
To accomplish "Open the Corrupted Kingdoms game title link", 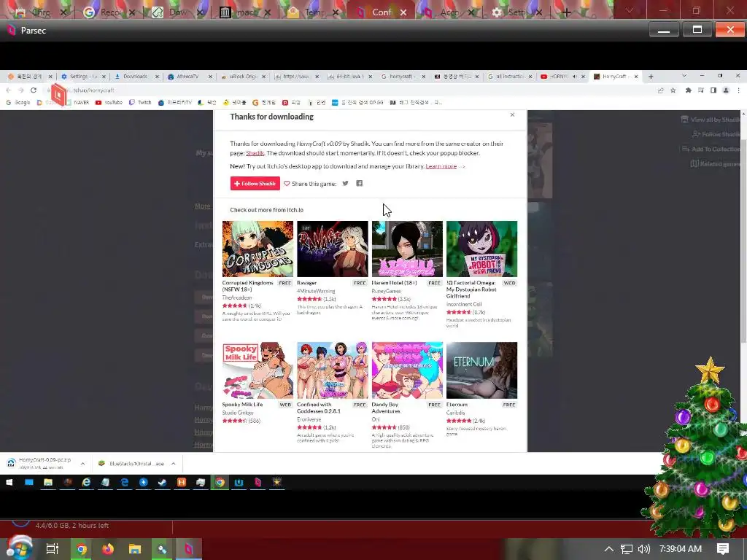I will pos(248,286).
